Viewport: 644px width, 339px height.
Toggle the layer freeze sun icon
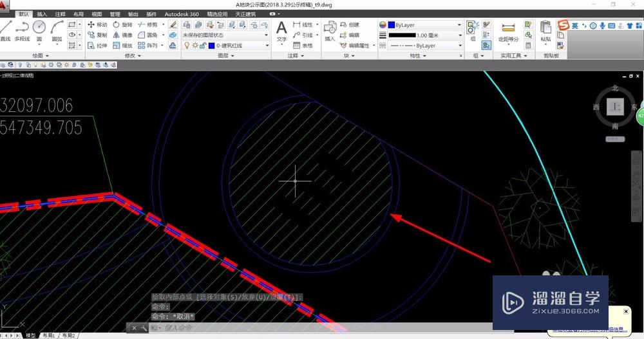[194, 46]
